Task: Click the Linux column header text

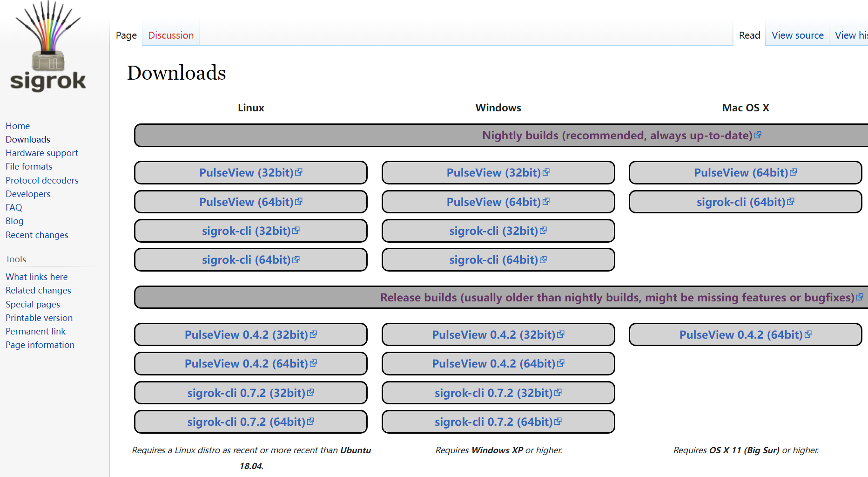Action: [x=251, y=108]
